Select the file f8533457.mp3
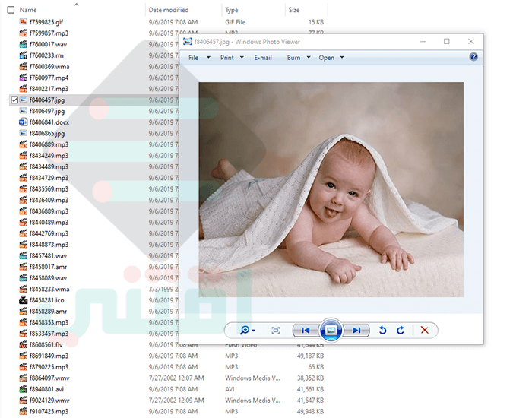Image resolution: width=532 pixels, height=418 pixels. 49,334
